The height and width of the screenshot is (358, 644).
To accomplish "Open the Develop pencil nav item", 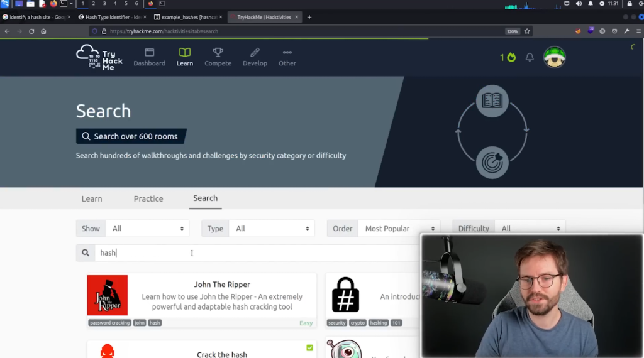I will pyautogui.click(x=255, y=57).
